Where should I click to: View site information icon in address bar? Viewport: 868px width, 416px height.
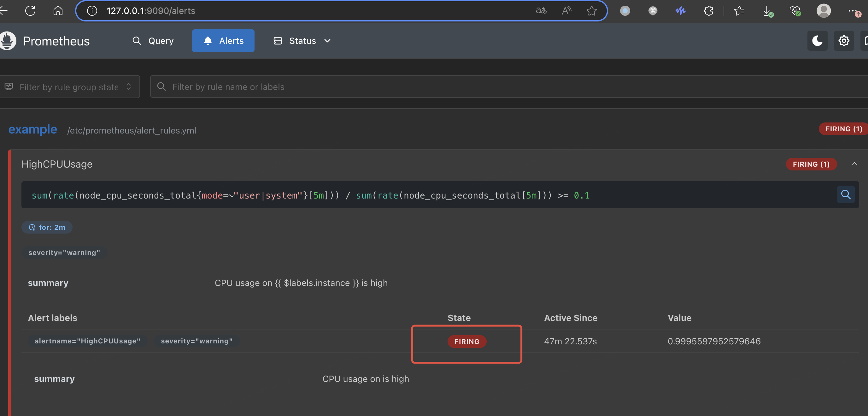[x=92, y=11]
